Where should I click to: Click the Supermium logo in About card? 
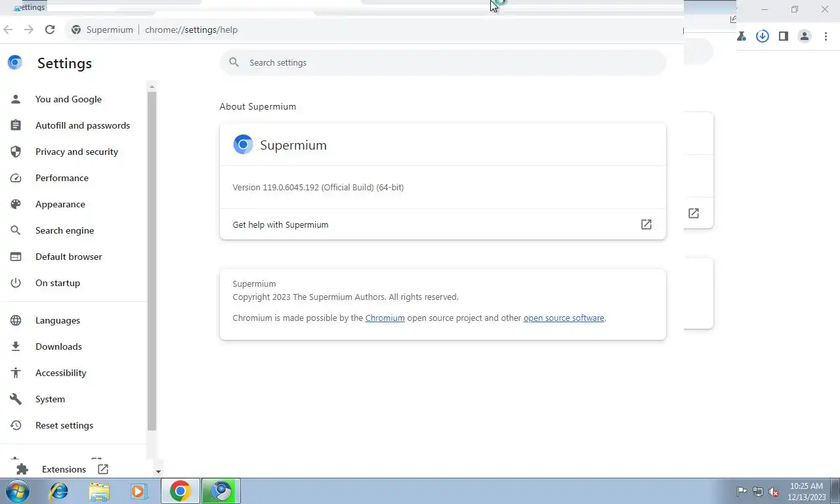(x=243, y=144)
